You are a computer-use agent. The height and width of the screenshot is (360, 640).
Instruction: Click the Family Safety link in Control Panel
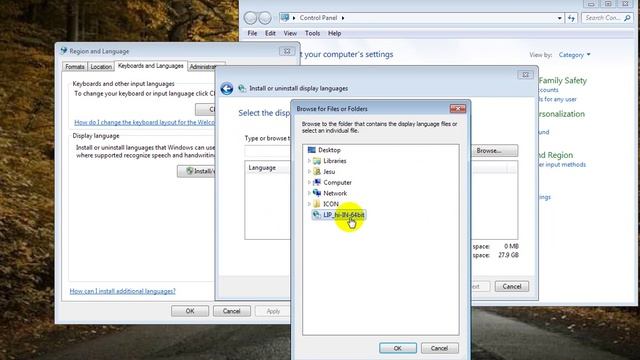(x=562, y=80)
